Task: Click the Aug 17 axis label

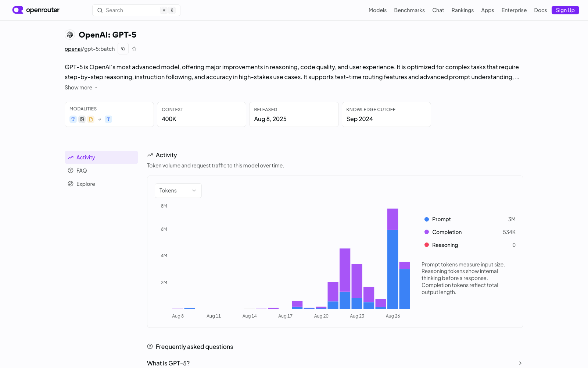Action: coord(285,316)
